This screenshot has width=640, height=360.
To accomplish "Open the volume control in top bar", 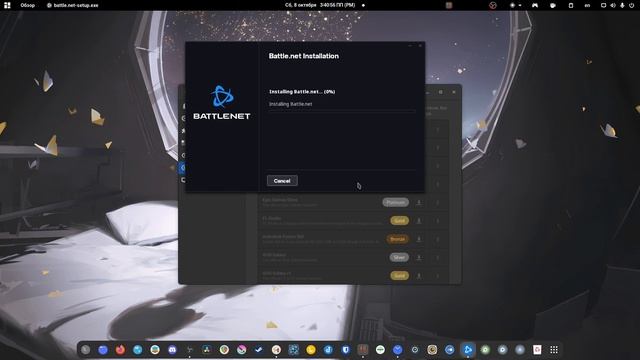I will pyautogui.click(x=613, y=5).
